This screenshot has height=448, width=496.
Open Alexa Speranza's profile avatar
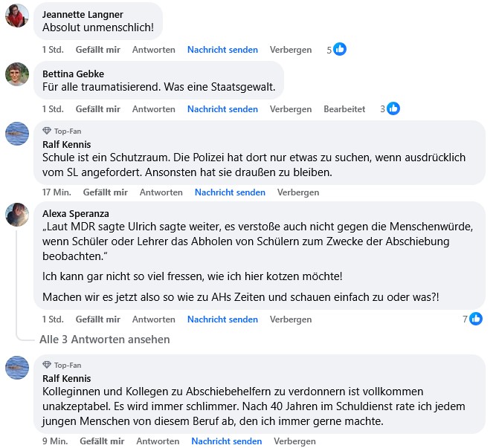pyautogui.click(x=16, y=214)
